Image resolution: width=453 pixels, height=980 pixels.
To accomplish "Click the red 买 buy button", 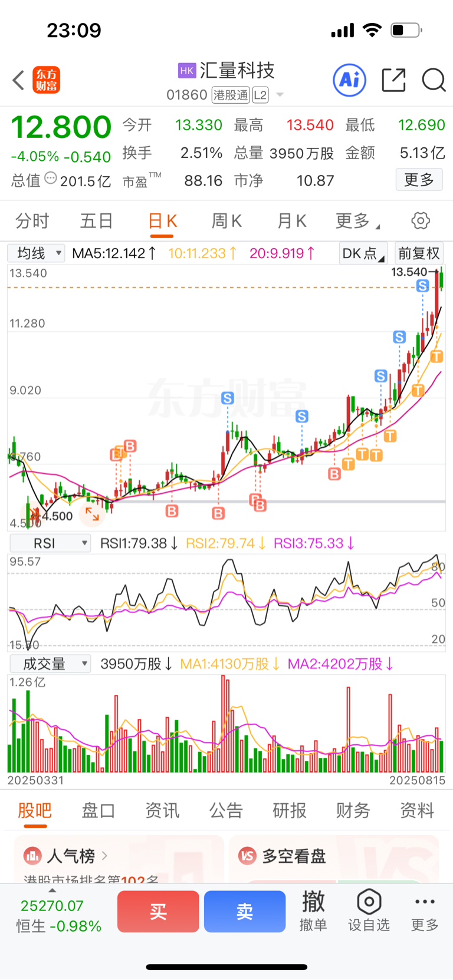I will (x=158, y=912).
